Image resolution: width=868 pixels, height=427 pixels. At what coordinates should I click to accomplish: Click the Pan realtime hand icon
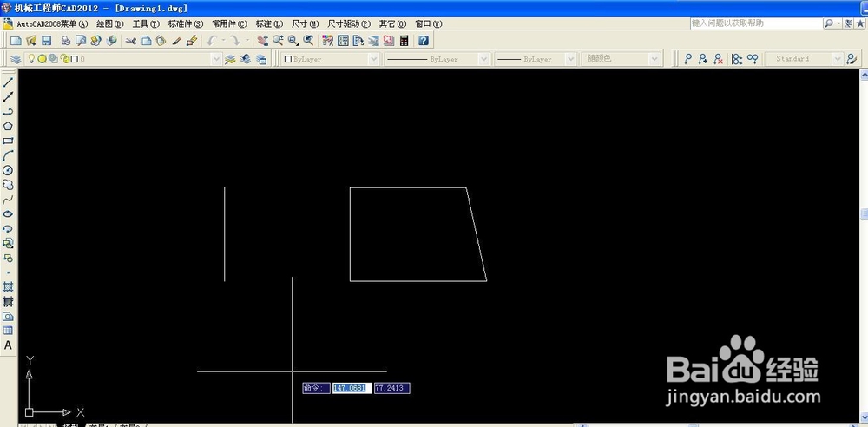262,41
